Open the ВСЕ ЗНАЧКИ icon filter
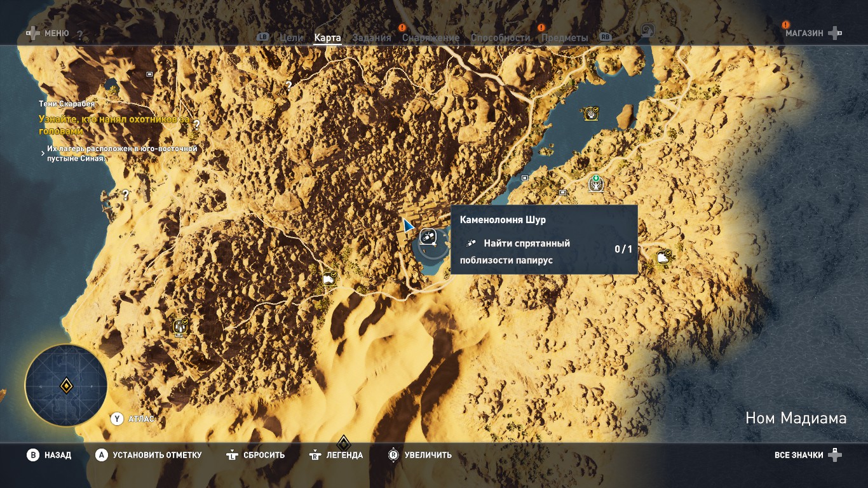The height and width of the screenshot is (488, 868). 799,455
